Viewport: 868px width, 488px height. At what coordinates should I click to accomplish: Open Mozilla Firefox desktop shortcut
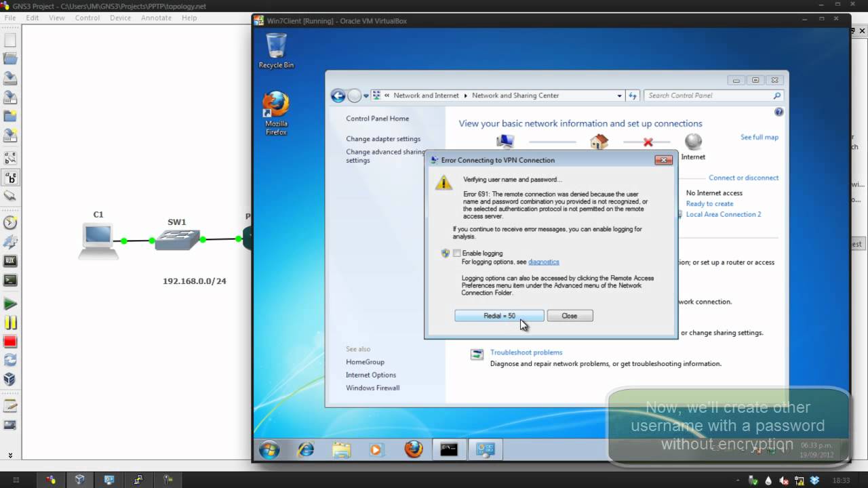276,113
